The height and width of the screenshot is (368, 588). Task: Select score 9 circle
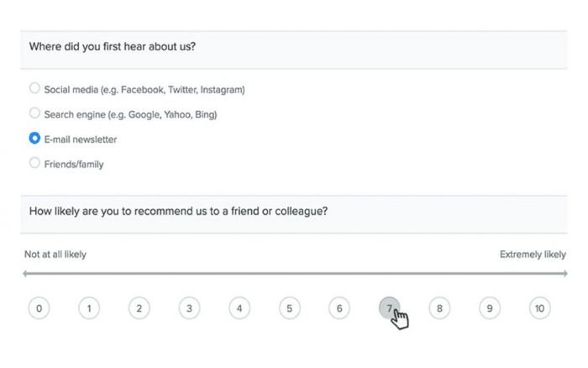tap(490, 308)
